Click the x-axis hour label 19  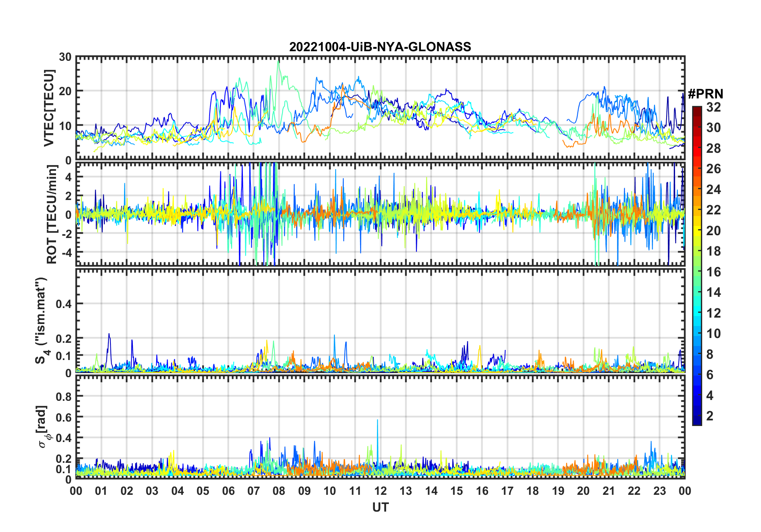(558, 491)
